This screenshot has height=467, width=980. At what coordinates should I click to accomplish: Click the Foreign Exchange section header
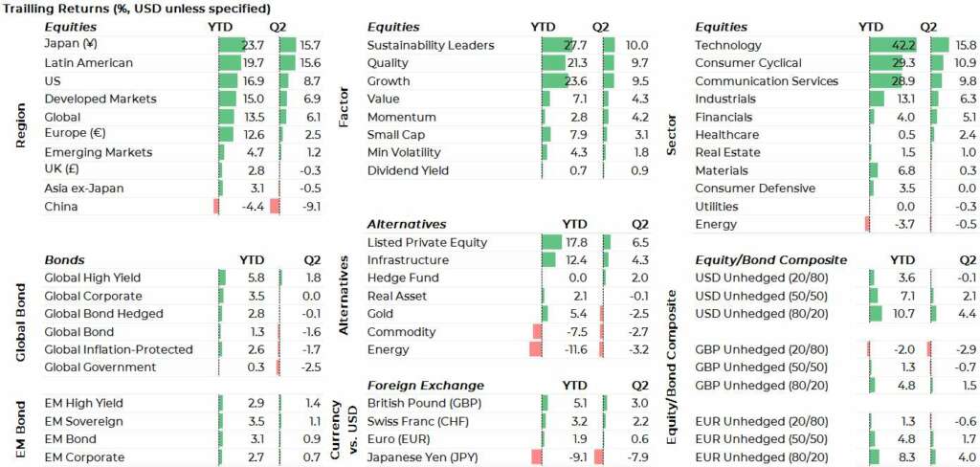point(421,386)
